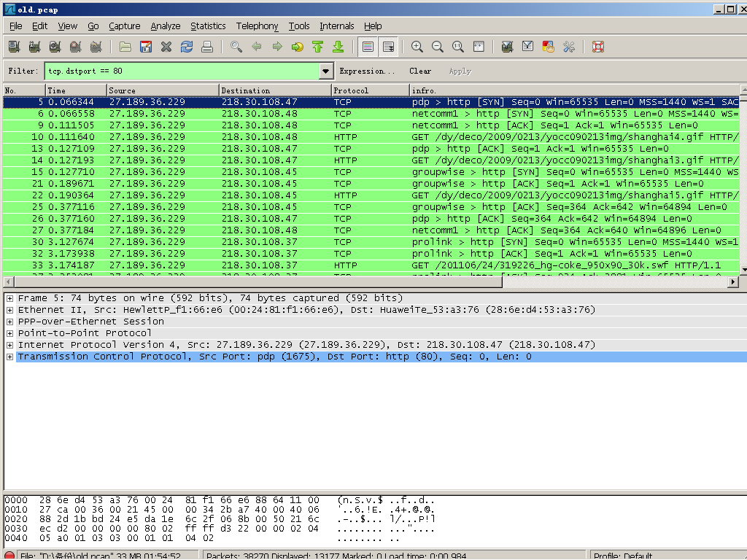Save the capture file
747x560 pixels.
(x=146, y=47)
